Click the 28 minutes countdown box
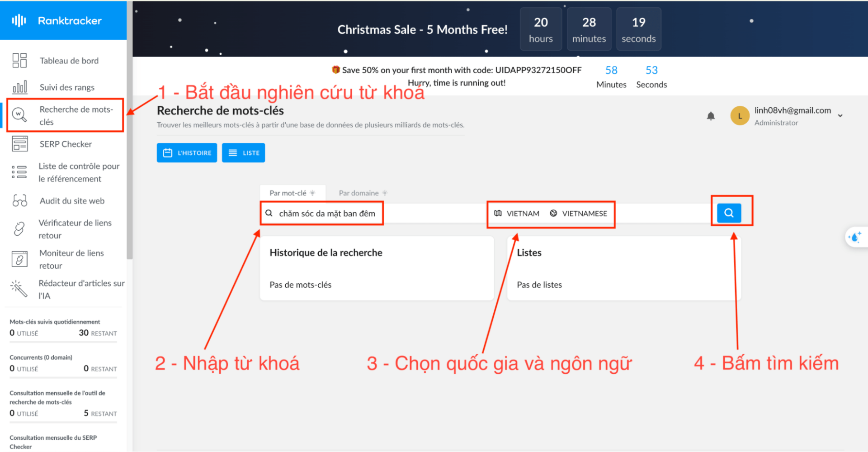Screen dimensions: 868x452 coord(589,29)
